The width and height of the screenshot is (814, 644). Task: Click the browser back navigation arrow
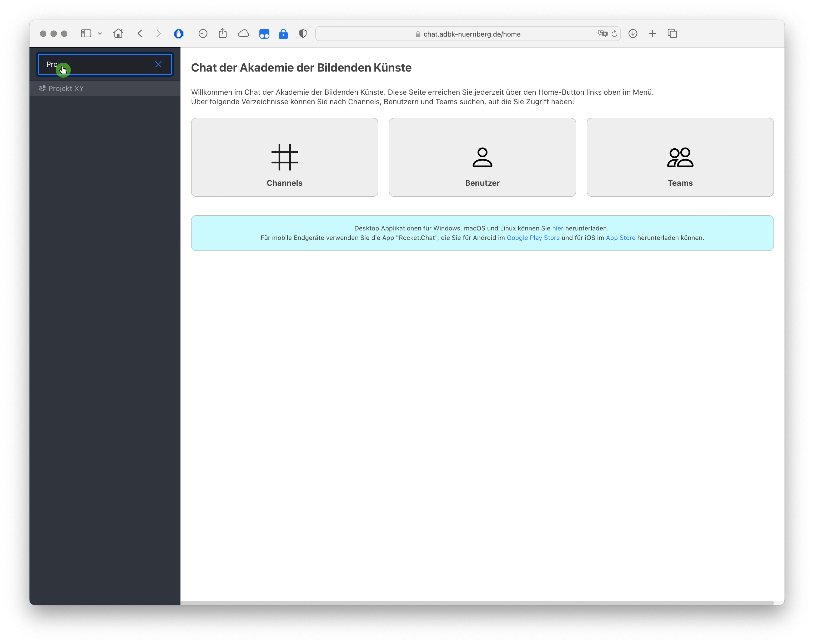(x=139, y=34)
